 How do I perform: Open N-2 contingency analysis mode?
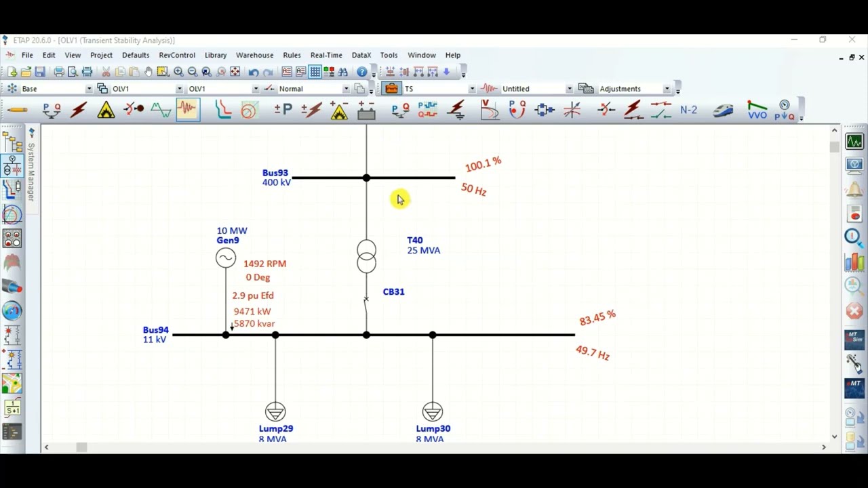click(x=688, y=110)
